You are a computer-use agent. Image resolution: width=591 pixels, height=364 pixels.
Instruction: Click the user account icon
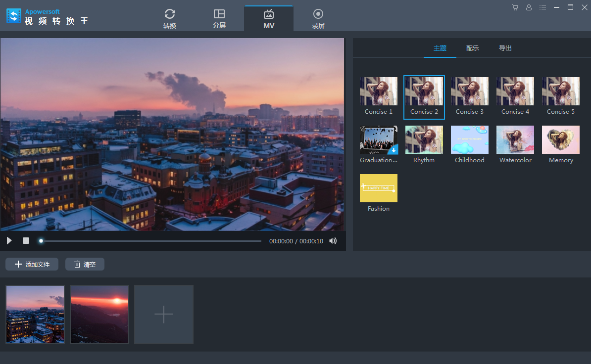529,7
